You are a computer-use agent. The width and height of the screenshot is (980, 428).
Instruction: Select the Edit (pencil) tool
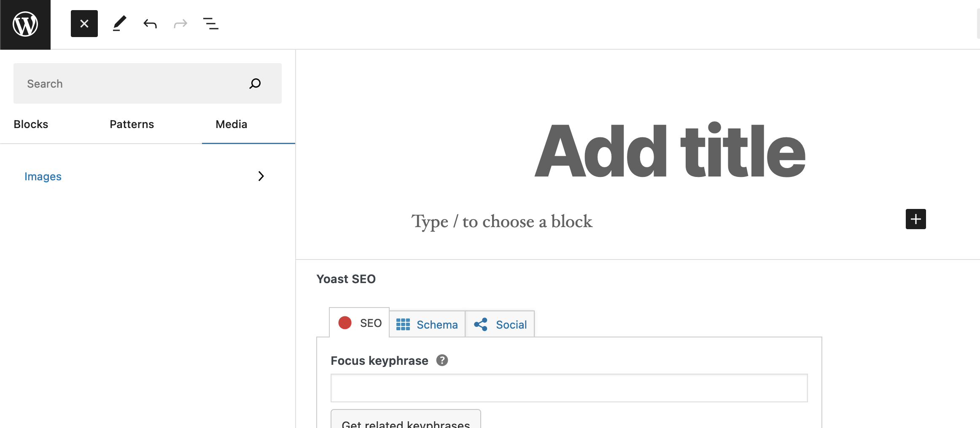pyautogui.click(x=119, y=24)
